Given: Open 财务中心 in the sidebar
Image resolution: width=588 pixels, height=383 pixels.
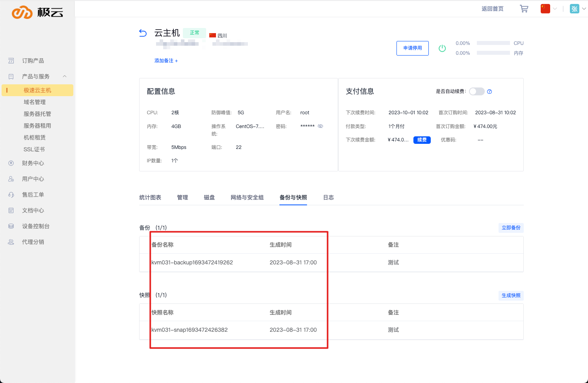Looking at the screenshot, I should point(33,163).
